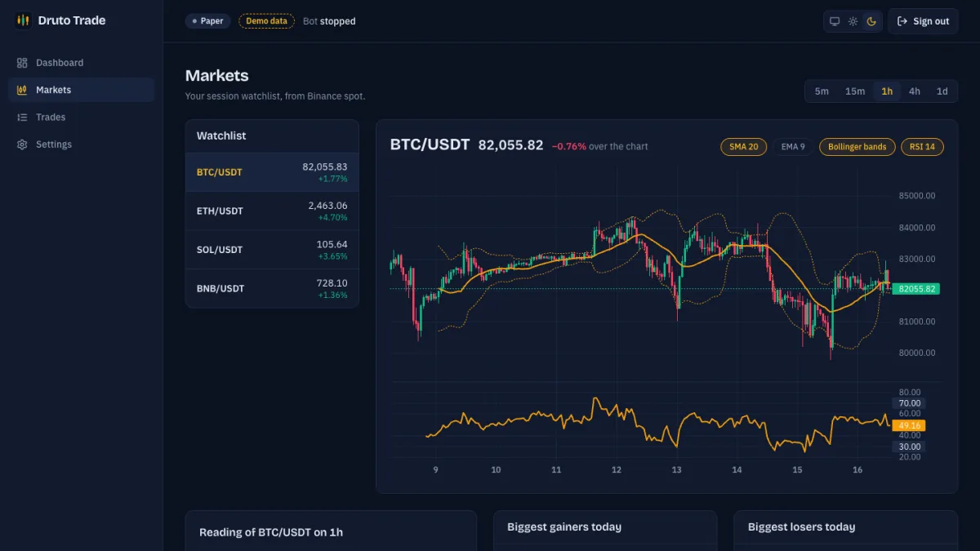
Task: Switch to dark theme moon icon
Action: click(x=871, y=21)
